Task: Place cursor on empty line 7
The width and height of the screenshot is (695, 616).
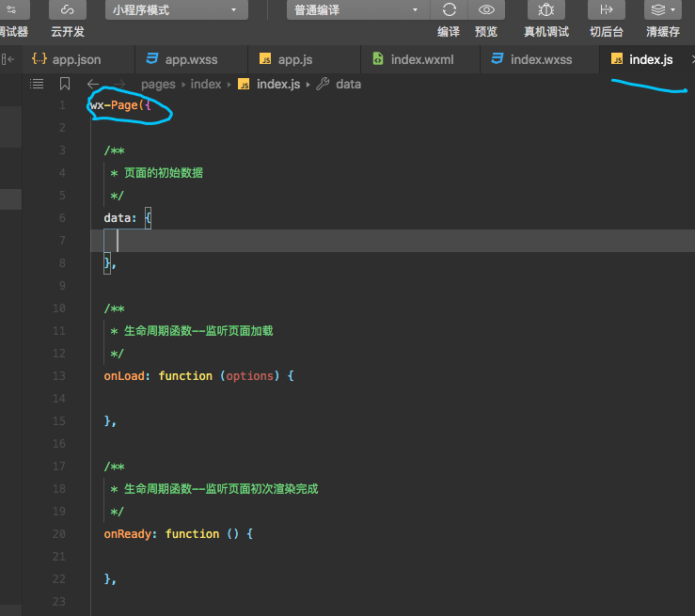Action: tap(392, 241)
